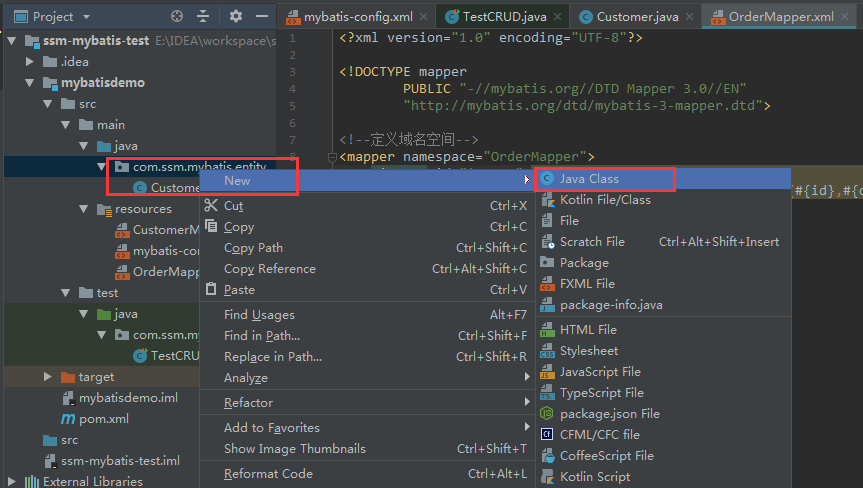Close the TestCRUD.java tab
Viewport: 863px width, 488px height.
[558, 17]
